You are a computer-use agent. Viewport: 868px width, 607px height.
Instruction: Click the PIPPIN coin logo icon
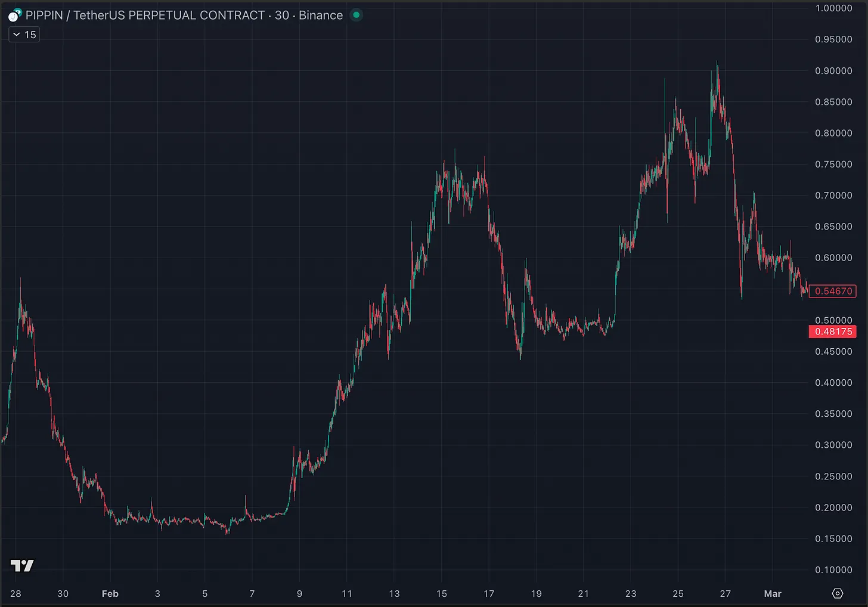pos(14,16)
